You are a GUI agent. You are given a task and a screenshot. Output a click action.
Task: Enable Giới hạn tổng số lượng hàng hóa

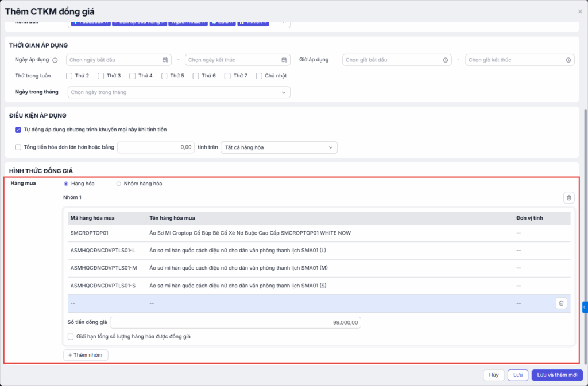[x=71, y=337]
